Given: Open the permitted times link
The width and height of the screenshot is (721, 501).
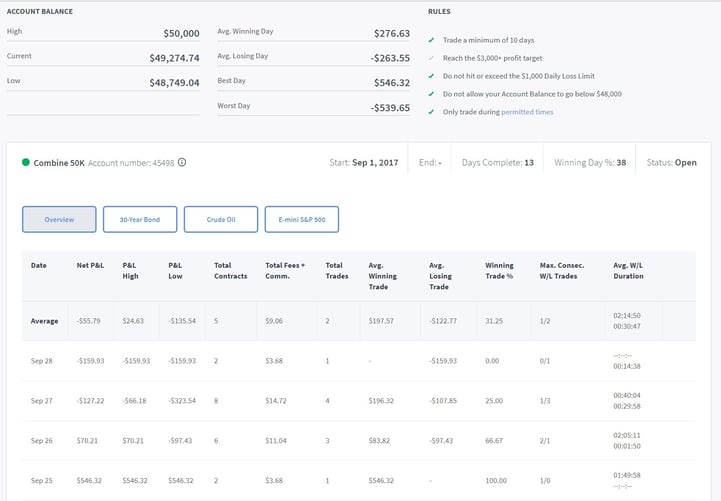Looking at the screenshot, I should [529, 112].
